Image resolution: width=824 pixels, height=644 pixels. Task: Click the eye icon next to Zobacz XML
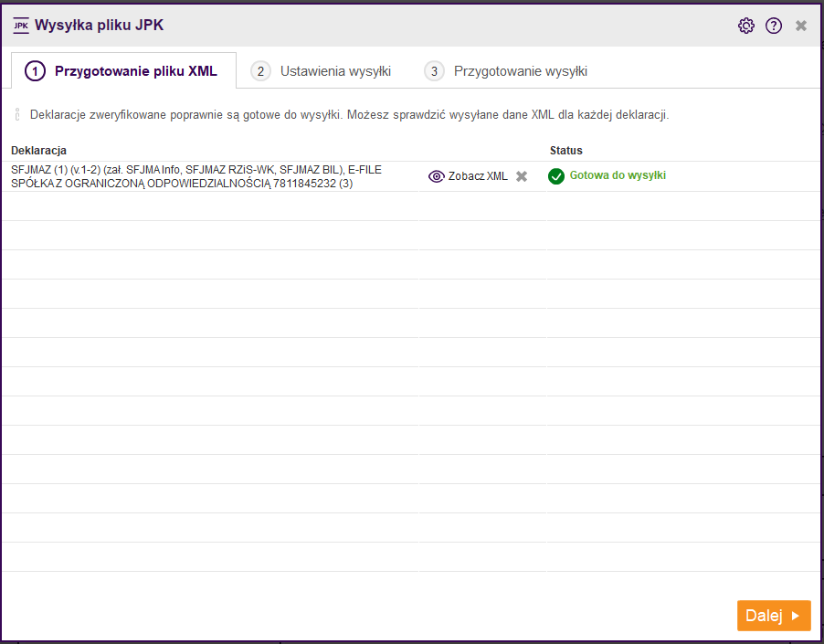[436, 176]
